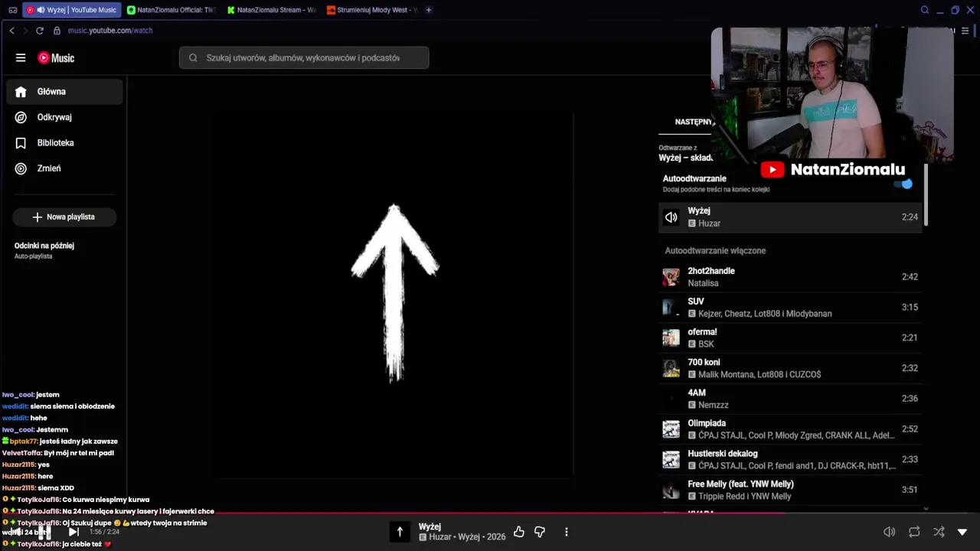This screenshot has width=980, height=551.
Task: Click the 2hot2handle album thumbnail
Action: (x=671, y=277)
